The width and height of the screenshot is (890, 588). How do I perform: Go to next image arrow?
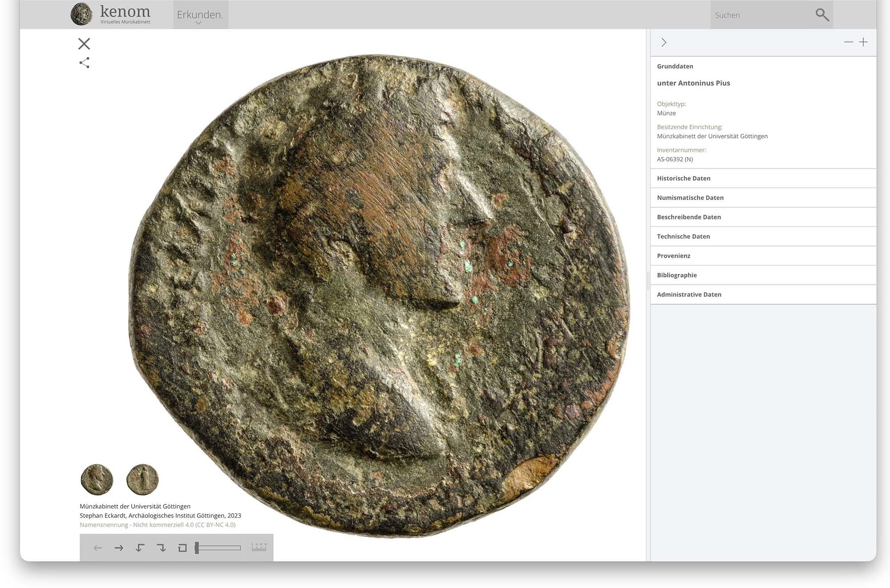point(119,548)
